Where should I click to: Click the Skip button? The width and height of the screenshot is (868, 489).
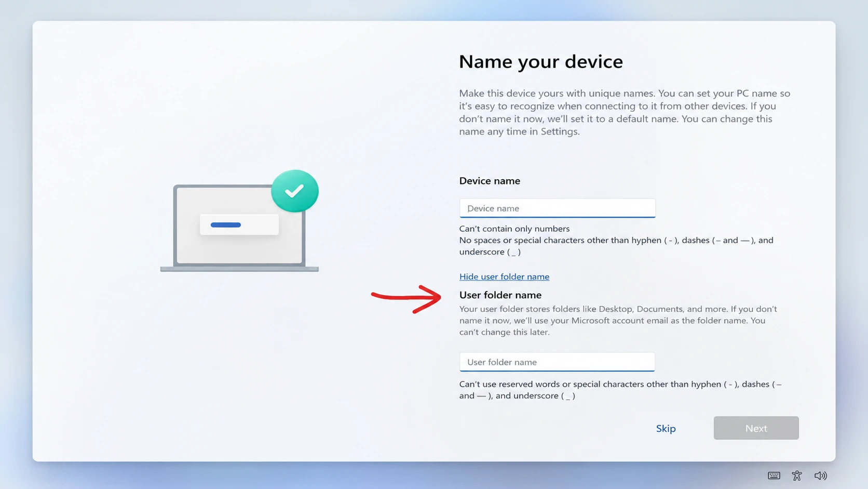[x=666, y=428]
